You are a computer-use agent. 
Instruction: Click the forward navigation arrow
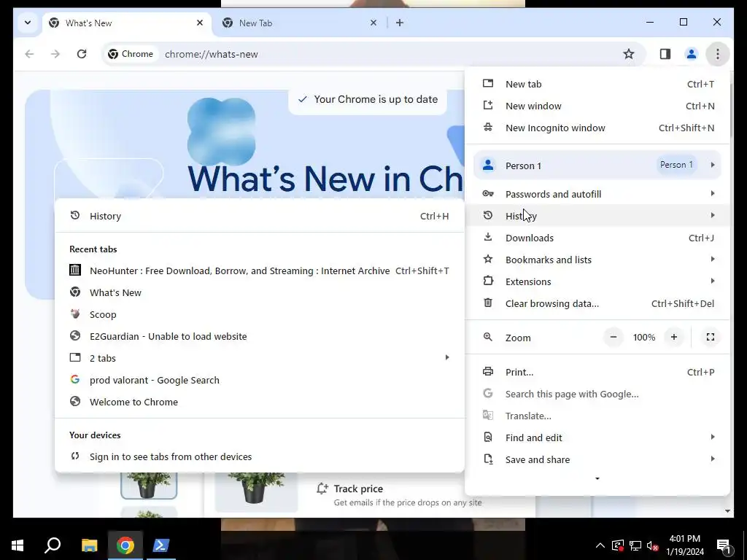(x=55, y=54)
